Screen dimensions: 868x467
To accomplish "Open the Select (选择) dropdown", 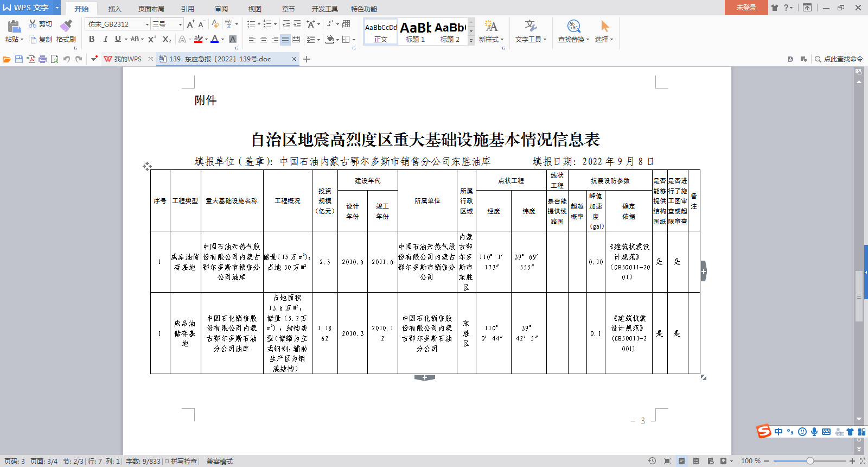I will tap(604, 39).
